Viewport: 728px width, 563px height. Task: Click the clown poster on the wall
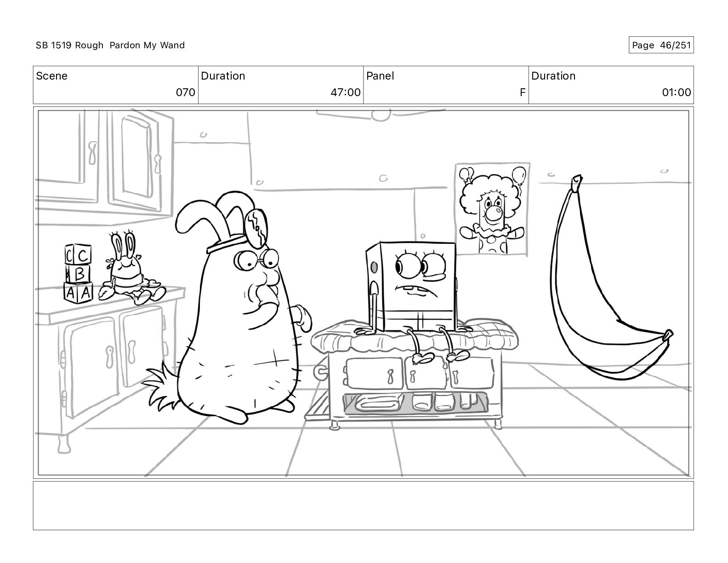click(492, 209)
